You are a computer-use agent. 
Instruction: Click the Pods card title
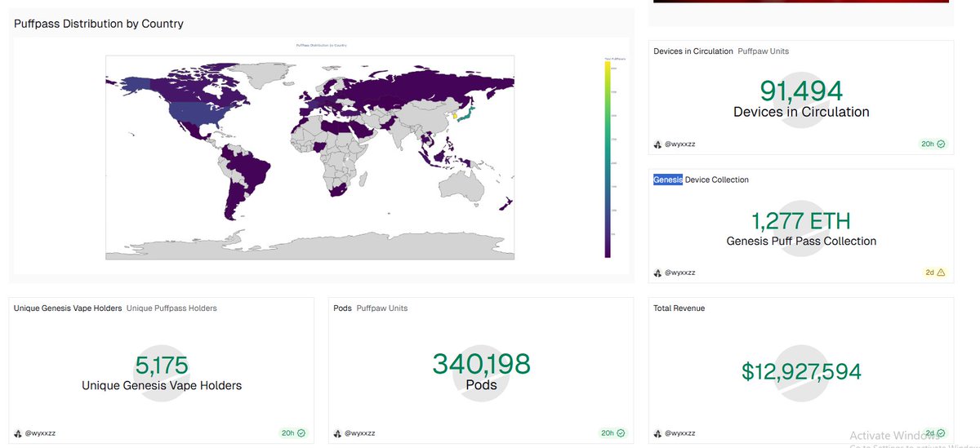[343, 308]
